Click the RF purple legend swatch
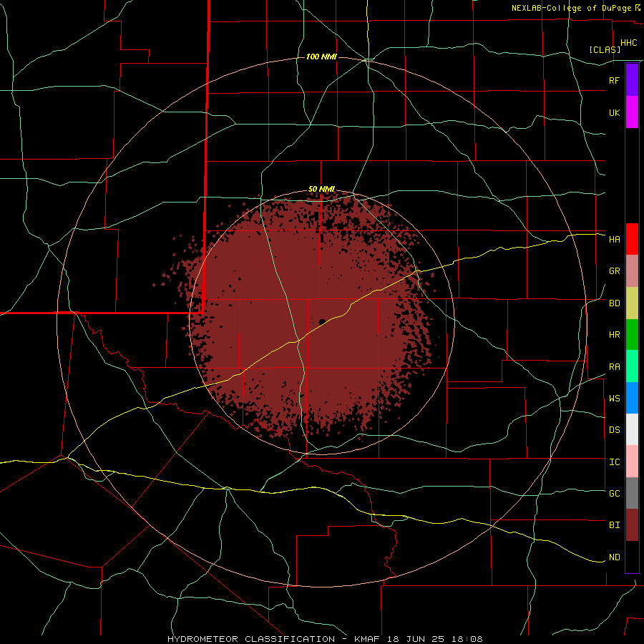 (632, 80)
